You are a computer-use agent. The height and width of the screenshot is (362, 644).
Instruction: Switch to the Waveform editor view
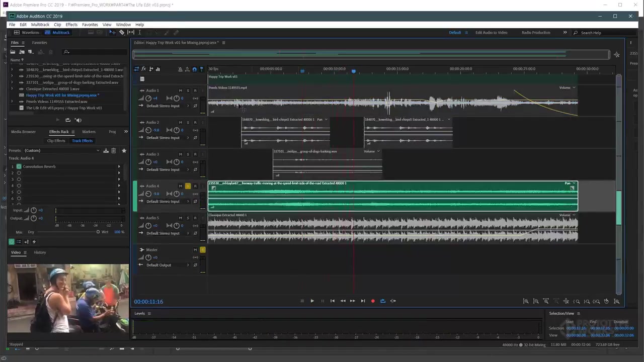click(27, 33)
